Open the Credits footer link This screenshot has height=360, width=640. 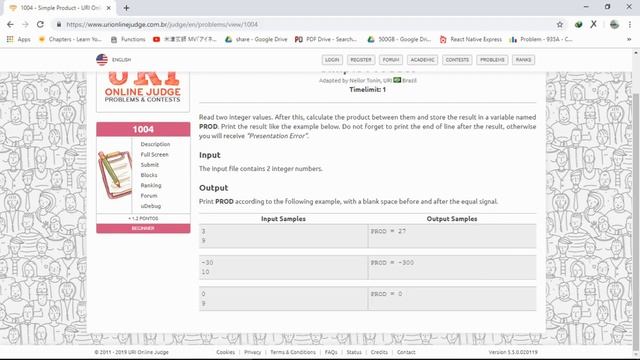(x=379, y=352)
